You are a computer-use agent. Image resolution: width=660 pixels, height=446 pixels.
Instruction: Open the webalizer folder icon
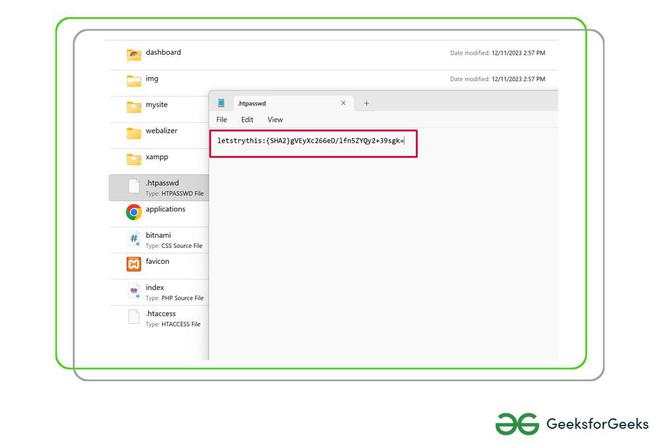coord(134,133)
